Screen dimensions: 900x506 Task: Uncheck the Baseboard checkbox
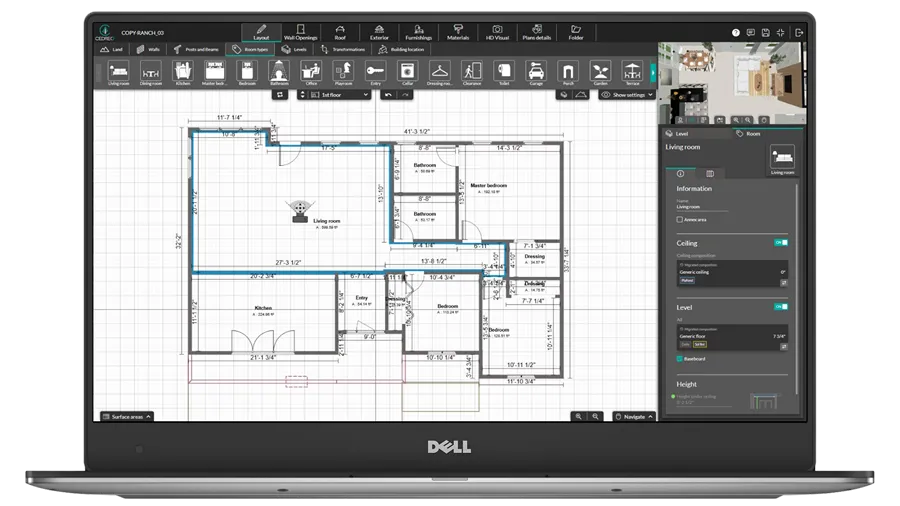coord(680,359)
